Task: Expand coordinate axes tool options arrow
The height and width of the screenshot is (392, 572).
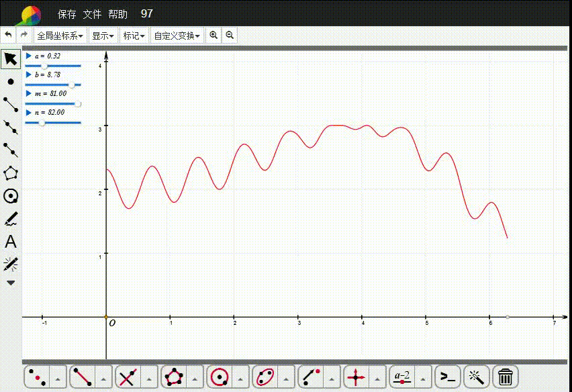Action: click(x=377, y=378)
